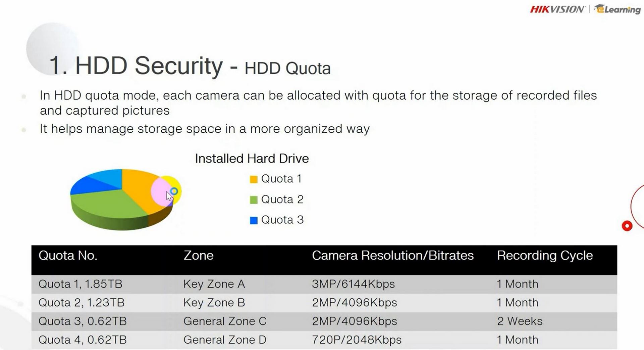The image size is (644, 350).
Task: Select the "Quota 1, 1.85TB" table cell
Action: point(80,284)
